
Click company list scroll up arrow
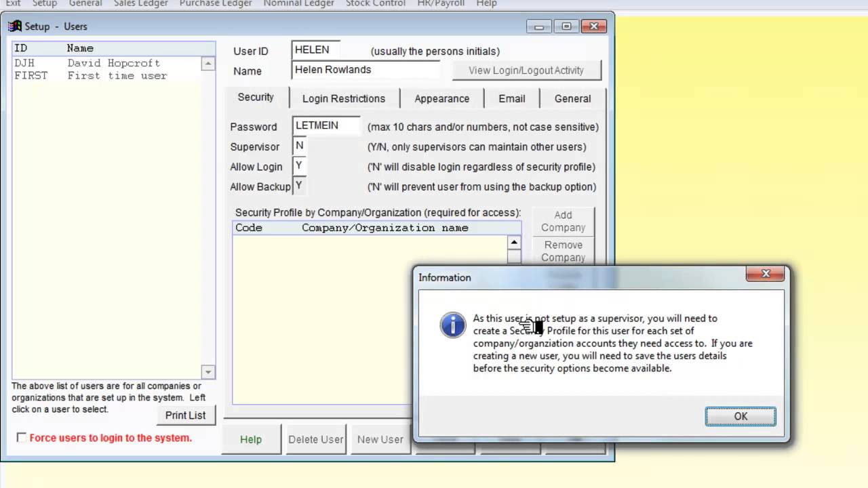pos(514,243)
